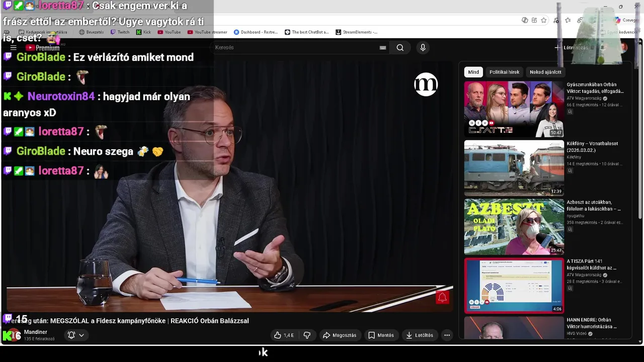
Task: Open the StreamElements bookmark
Action: (356, 32)
